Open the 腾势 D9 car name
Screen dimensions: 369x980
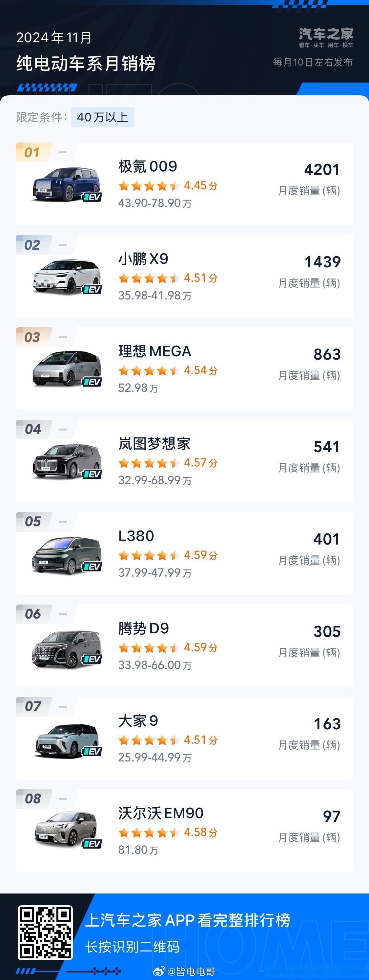(x=144, y=628)
